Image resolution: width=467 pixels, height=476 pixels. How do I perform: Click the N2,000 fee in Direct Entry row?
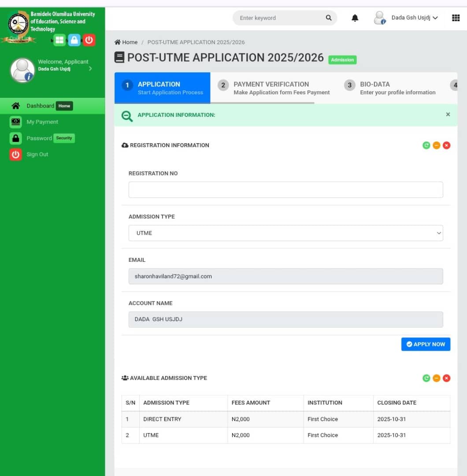240,419
